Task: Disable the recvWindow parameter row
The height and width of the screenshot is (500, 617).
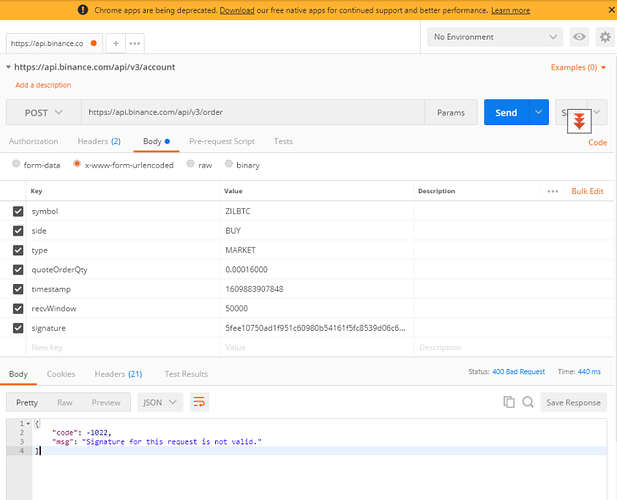Action: [18, 308]
